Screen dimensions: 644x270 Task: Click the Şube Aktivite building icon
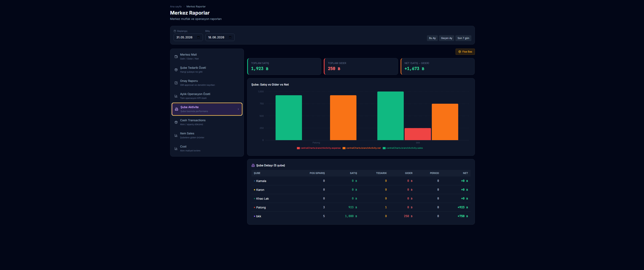[x=177, y=109]
